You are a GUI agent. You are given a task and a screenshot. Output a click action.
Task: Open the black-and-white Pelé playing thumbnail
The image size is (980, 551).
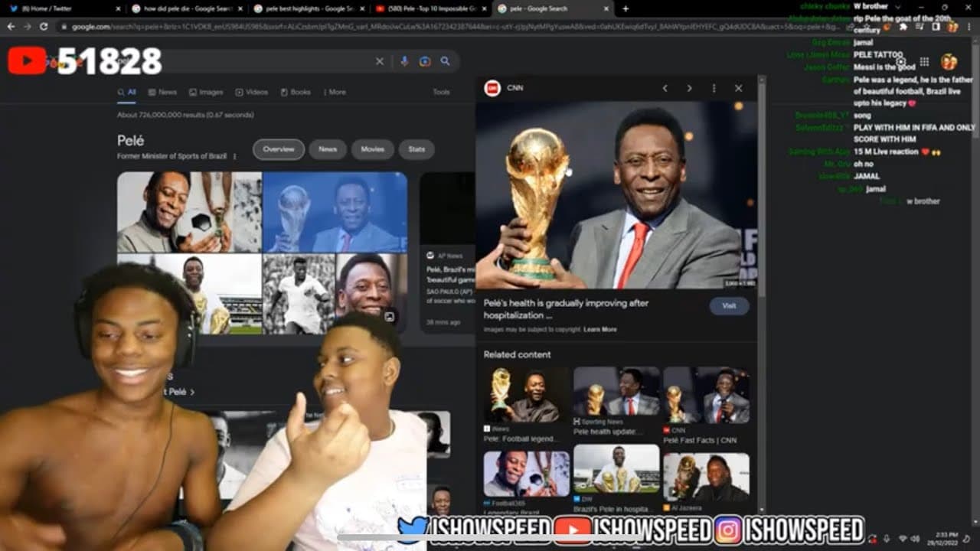point(299,294)
